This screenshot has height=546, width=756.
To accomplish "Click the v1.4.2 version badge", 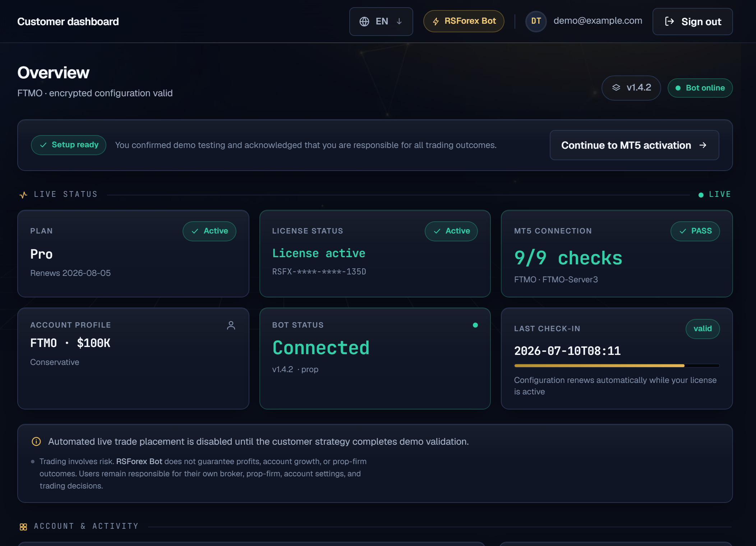I will pos(631,88).
